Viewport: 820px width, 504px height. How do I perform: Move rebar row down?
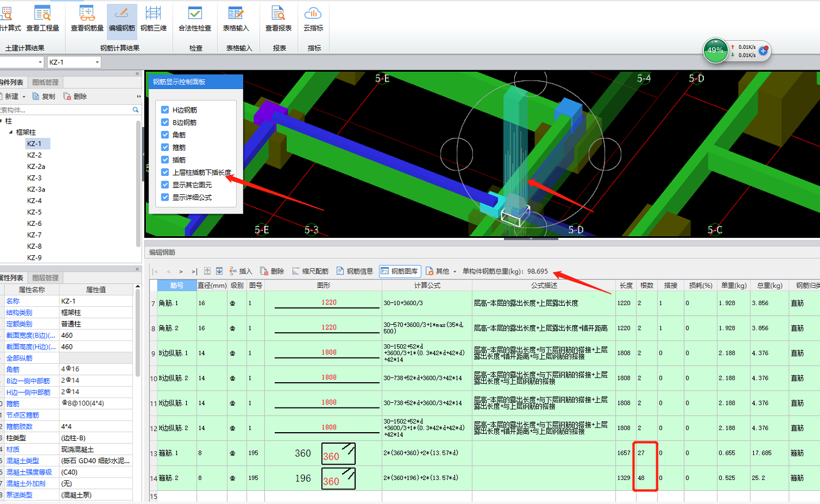pyautogui.click(x=219, y=271)
